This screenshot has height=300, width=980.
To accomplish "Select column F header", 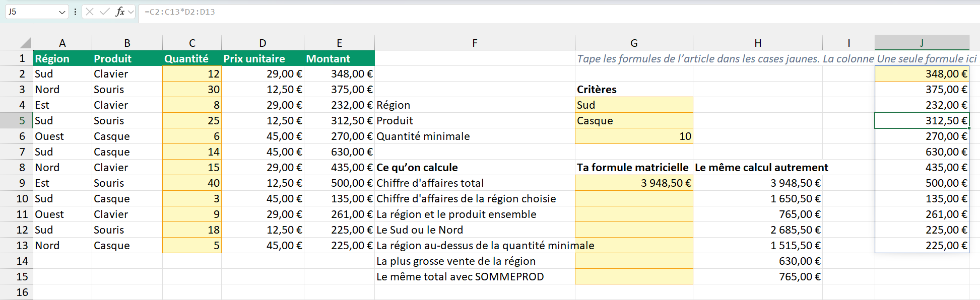I will pyautogui.click(x=475, y=43).
